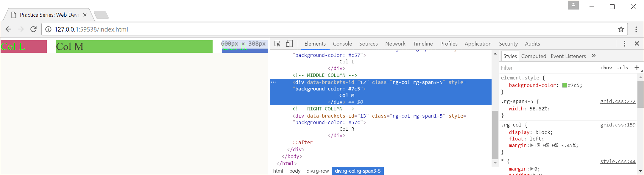This screenshot has width=644, height=175.
Task: Close the DevTools panel
Action: pos(637,44)
